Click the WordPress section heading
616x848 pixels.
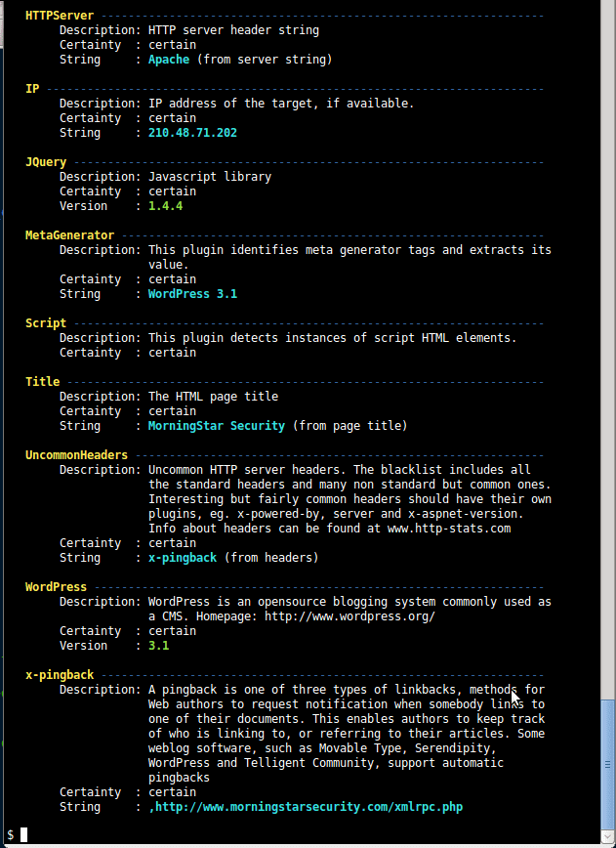tap(56, 587)
